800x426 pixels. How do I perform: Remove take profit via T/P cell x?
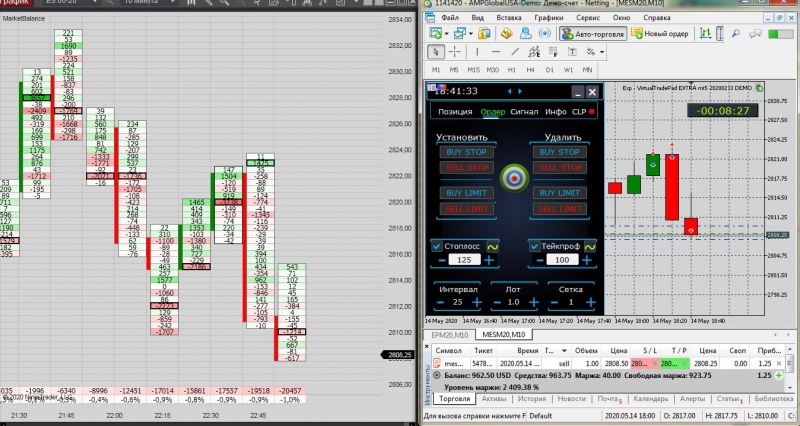pos(683,364)
